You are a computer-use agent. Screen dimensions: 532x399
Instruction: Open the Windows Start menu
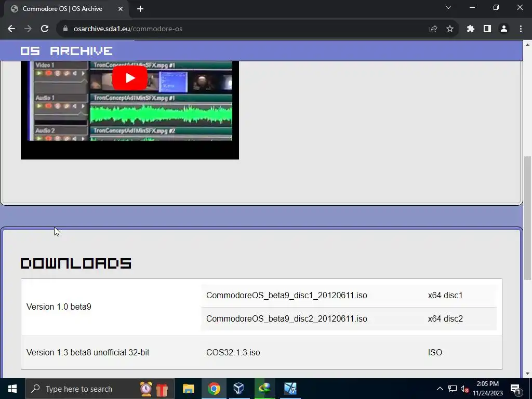point(12,389)
